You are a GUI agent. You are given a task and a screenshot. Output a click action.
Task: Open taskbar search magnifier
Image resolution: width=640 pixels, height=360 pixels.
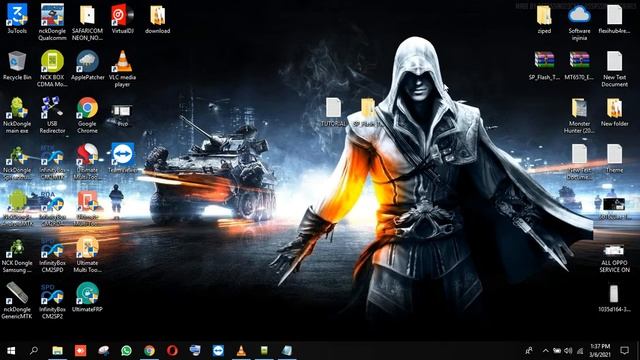(34, 351)
